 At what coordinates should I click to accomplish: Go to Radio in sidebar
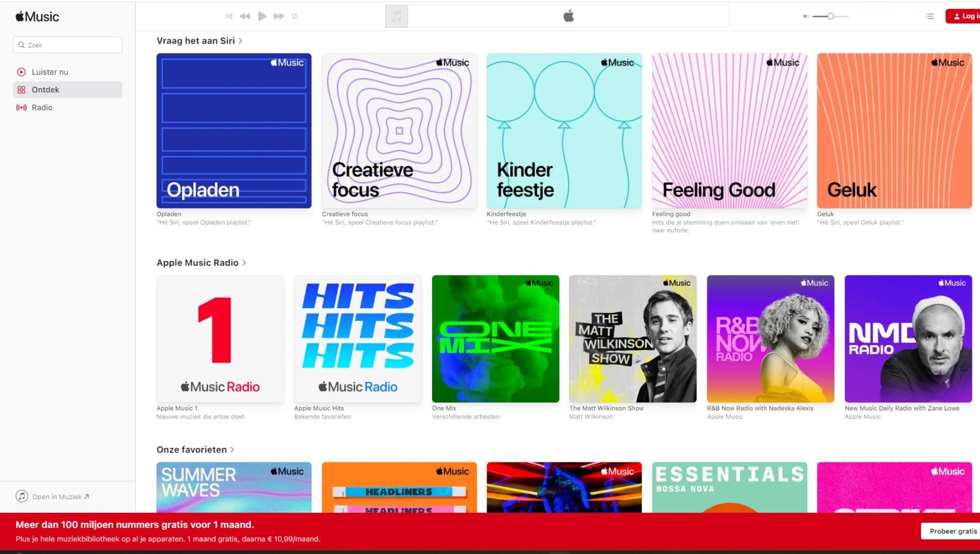[68, 107]
